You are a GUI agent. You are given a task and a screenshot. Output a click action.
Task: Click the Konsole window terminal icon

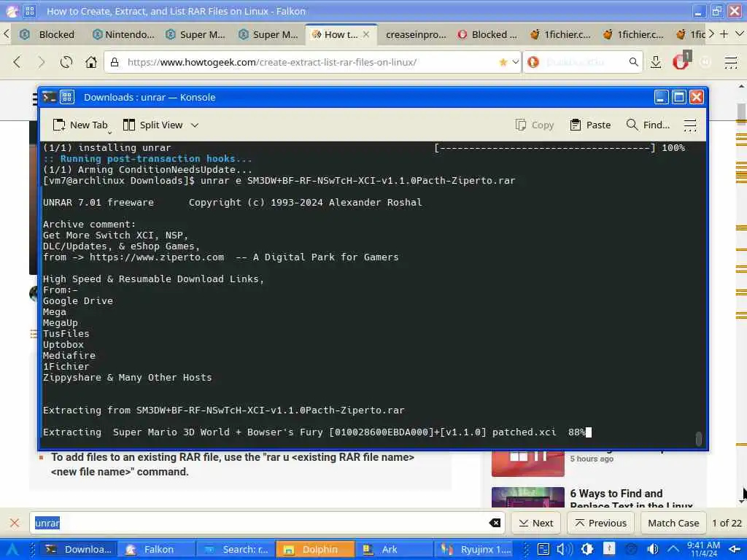[49, 97]
